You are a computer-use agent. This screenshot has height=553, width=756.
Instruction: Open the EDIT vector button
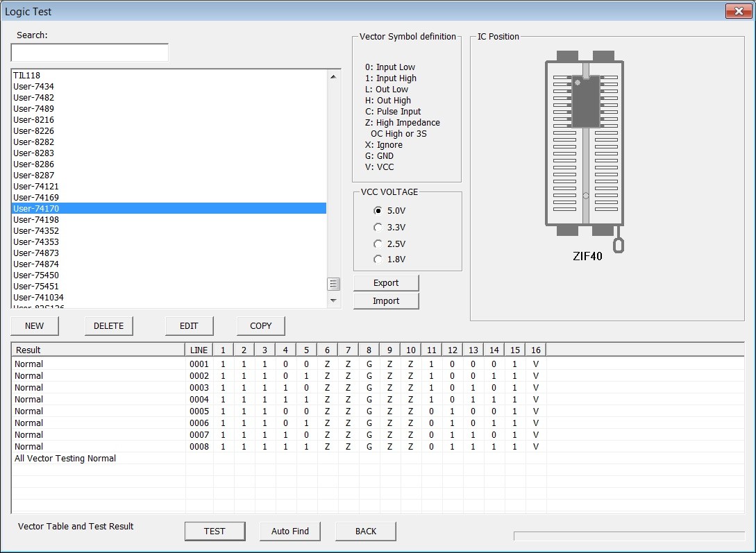click(x=189, y=326)
